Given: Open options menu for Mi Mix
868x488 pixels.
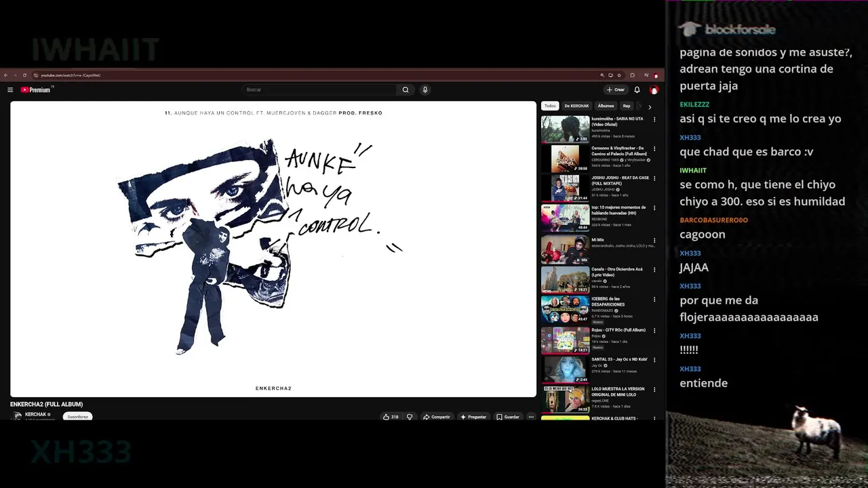Looking at the screenshot, I should pyautogui.click(x=654, y=240).
